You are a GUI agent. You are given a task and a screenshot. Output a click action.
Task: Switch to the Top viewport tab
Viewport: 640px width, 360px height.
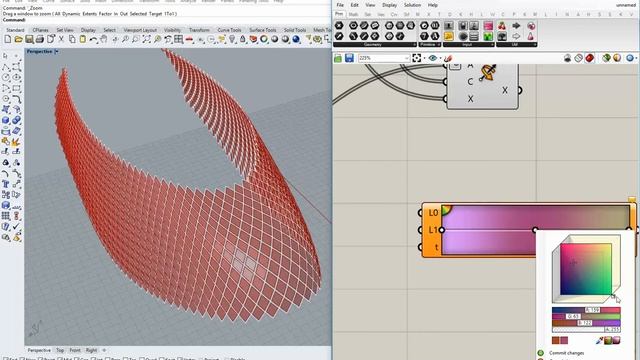60,350
